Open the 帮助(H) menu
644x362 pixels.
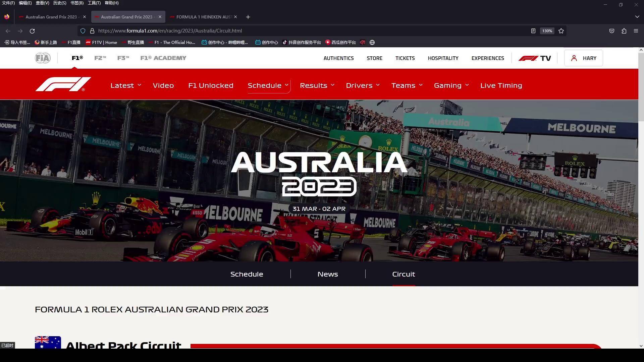111,3
